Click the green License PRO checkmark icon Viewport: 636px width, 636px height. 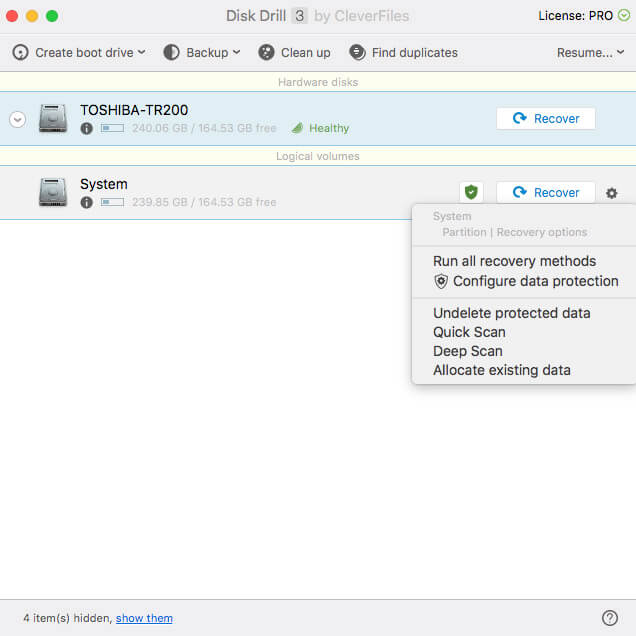click(x=624, y=15)
